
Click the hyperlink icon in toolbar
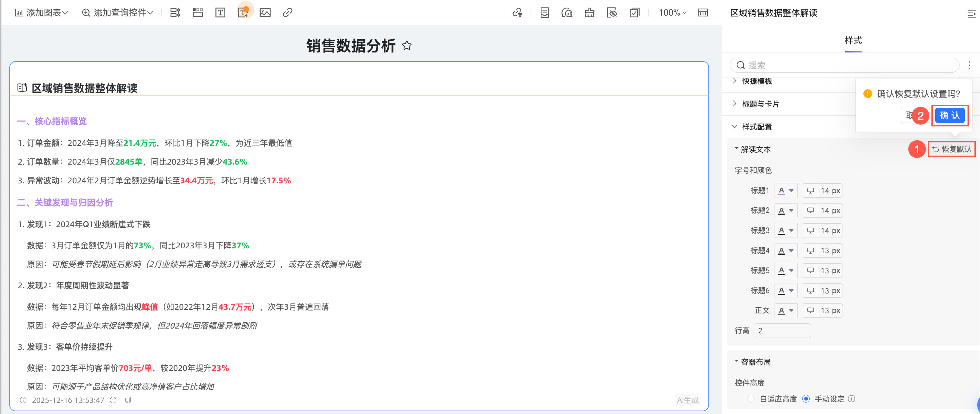(x=288, y=13)
